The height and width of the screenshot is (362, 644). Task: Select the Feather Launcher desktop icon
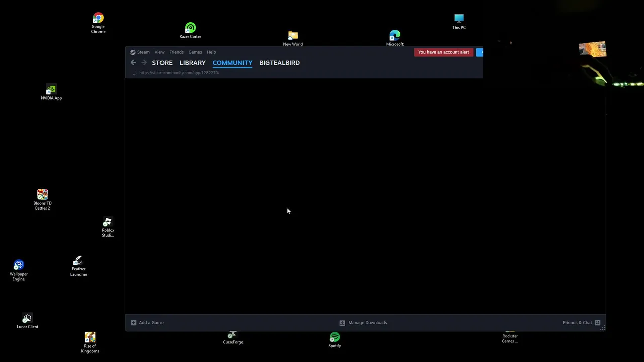pos(78,266)
